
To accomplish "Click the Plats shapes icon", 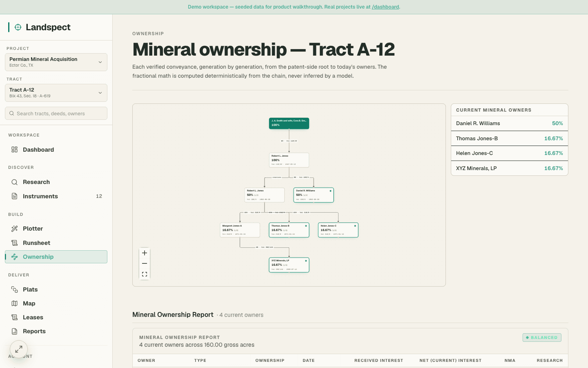I will (x=14, y=289).
